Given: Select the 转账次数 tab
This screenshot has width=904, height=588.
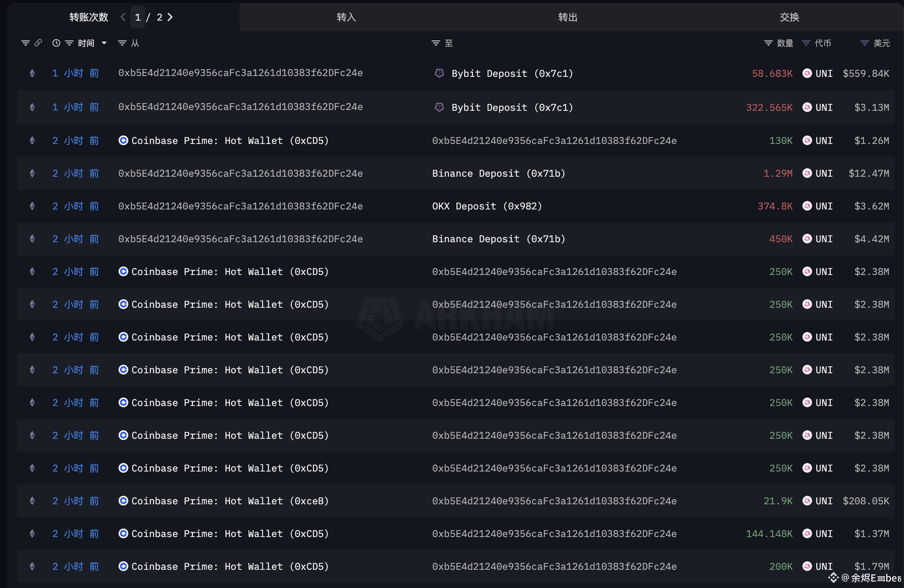Looking at the screenshot, I should 89,17.
